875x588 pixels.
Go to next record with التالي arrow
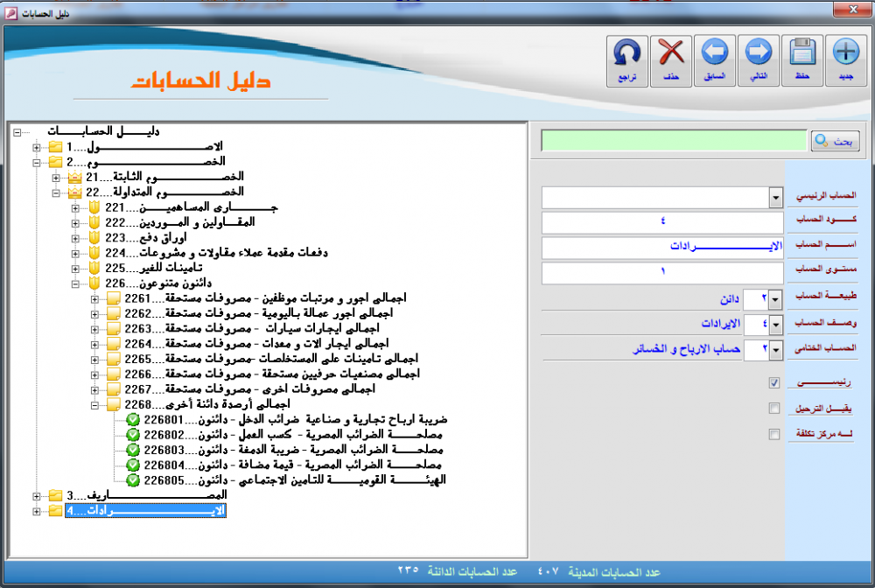[x=759, y=60]
